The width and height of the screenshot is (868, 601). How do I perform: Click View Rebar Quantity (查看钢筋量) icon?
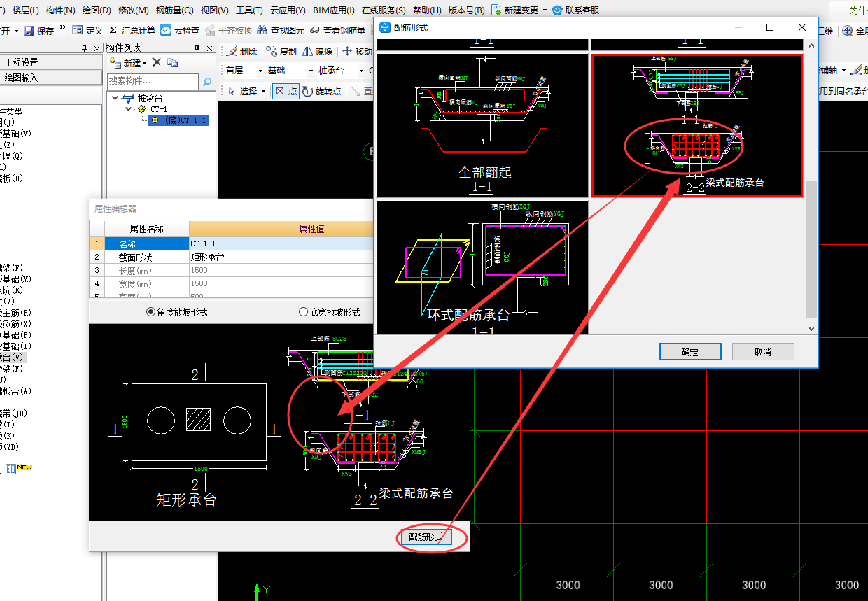[315, 31]
